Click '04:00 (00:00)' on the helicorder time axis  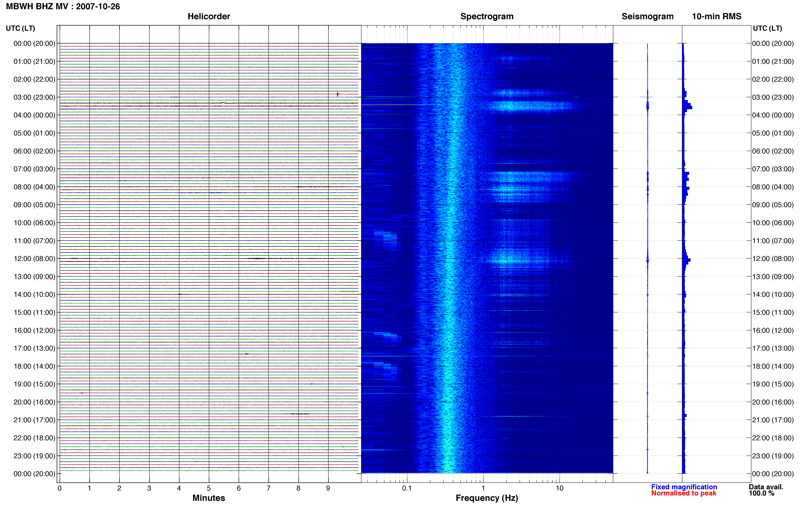click(34, 115)
